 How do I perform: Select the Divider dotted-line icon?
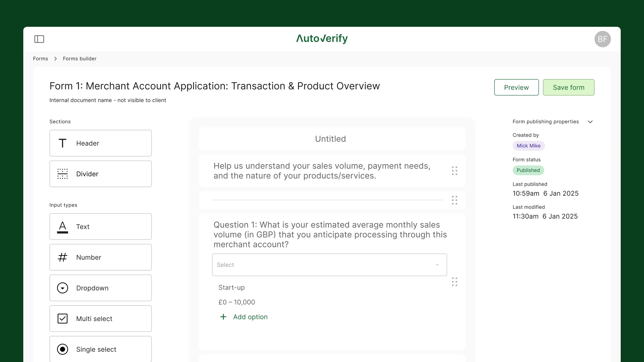pyautogui.click(x=62, y=174)
